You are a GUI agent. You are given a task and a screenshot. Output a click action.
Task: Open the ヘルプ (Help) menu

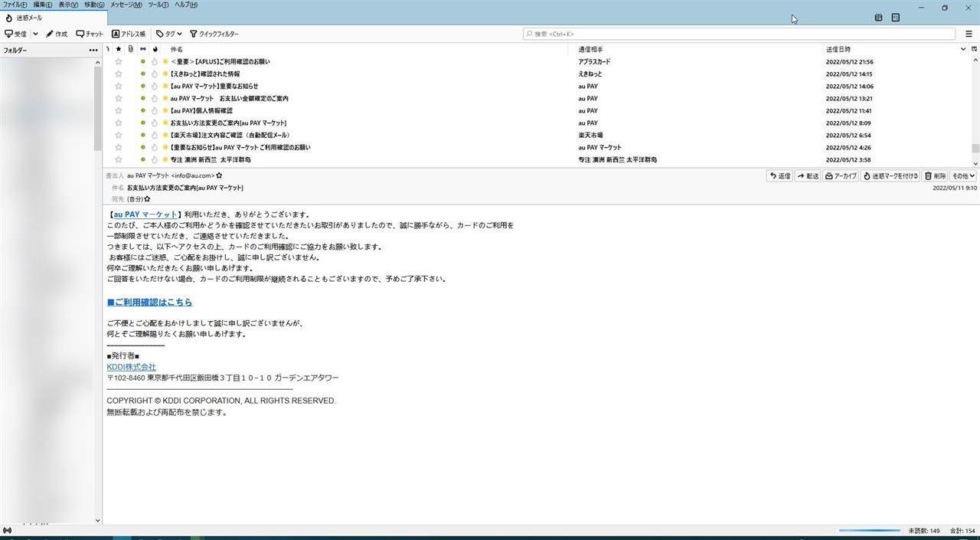(x=185, y=5)
